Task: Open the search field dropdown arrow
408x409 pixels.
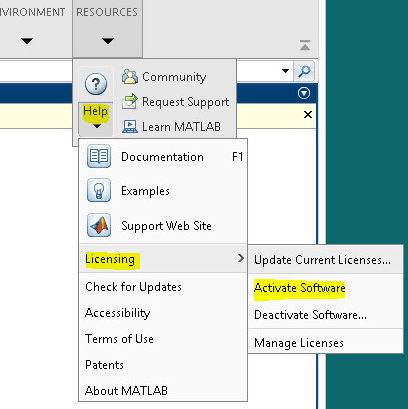Action: pos(285,71)
